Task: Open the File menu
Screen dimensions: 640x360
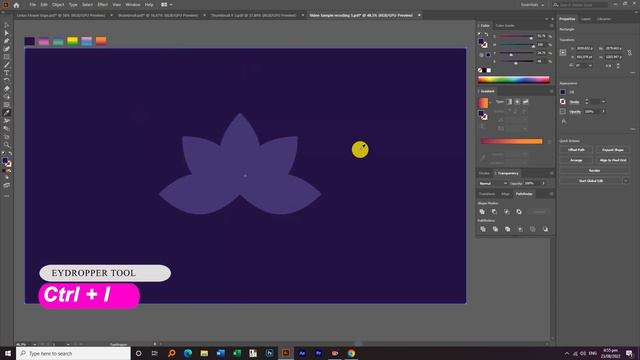Action: pyautogui.click(x=33, y=5)
